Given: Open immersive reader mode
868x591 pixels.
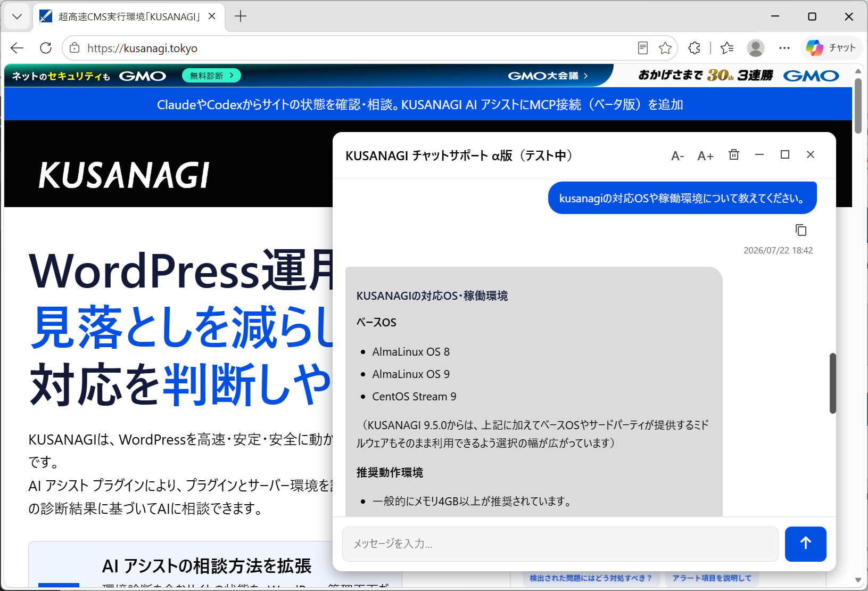Looking at the screenshot, I should tap(643, 48).
